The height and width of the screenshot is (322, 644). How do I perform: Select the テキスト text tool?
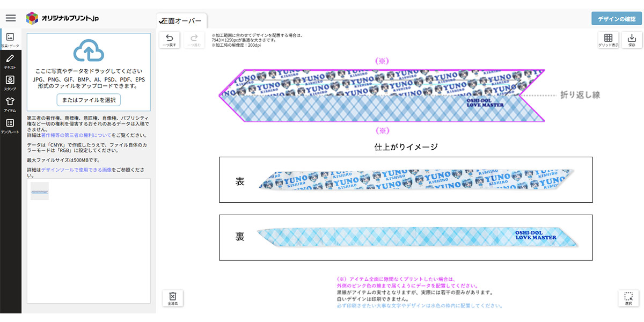coord(10,61)
